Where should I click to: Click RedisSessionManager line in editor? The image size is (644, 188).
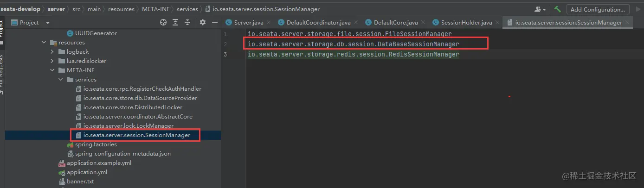(x=354, y=54)
